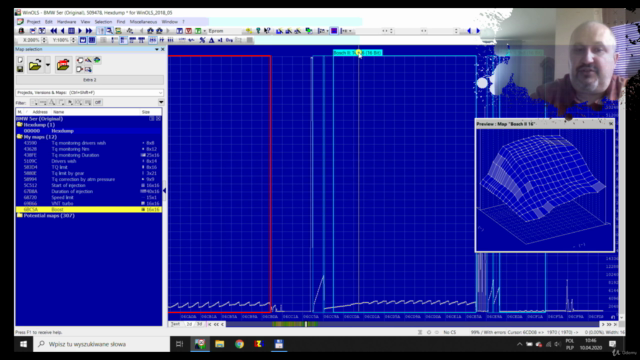640x360 pixels.
Task: Click the Extra 2 button
Action: tap(90, 80)
